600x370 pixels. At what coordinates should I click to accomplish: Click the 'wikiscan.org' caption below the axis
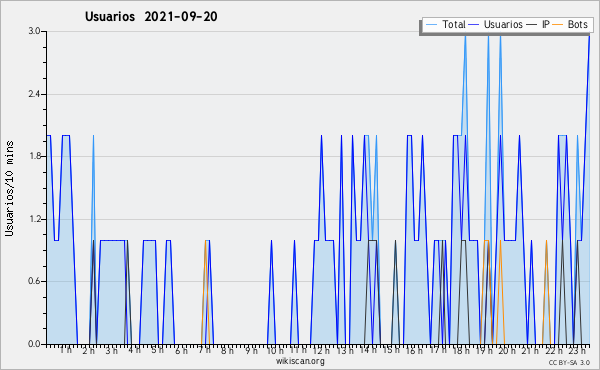tap(300, 361)
